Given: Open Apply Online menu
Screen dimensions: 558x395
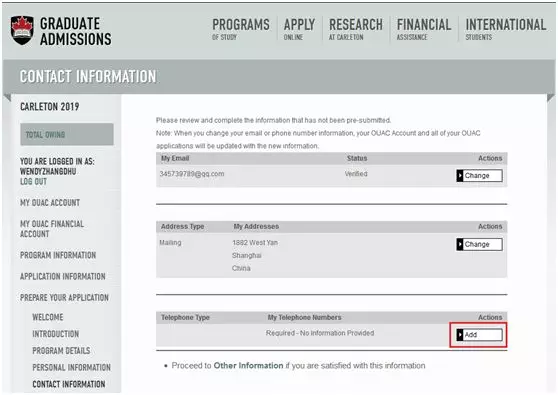Looking at the screenshot, I should tap(299, 29).
